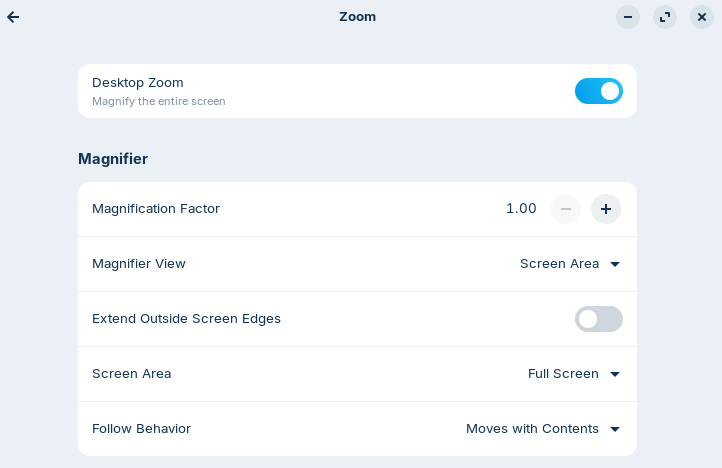Close the Zoom settings window

coord(702,17)
